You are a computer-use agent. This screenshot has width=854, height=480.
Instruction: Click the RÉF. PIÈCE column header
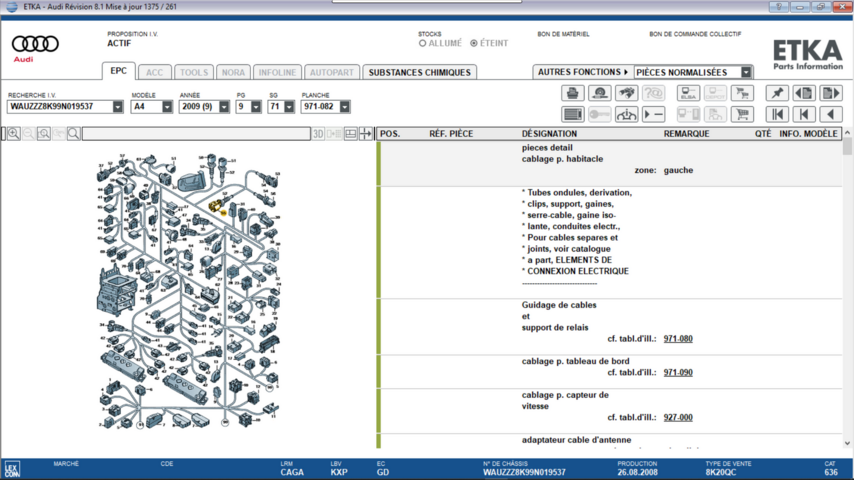coord(451,133)
